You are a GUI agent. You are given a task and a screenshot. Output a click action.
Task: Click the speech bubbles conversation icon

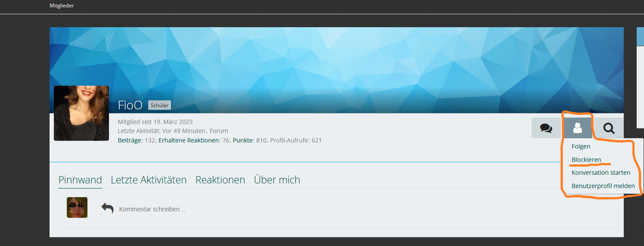(546, 128)
